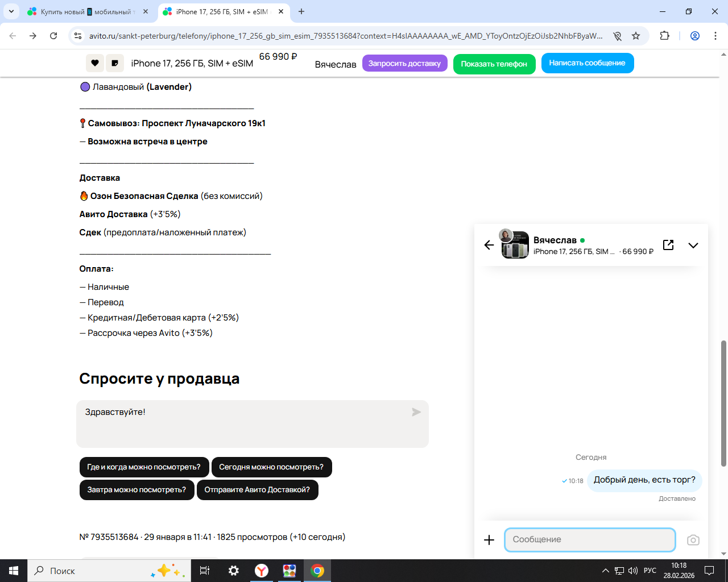Screen dimensions: 728x582
Task: Open the Windows notification center
Action: tap(709, 571)
